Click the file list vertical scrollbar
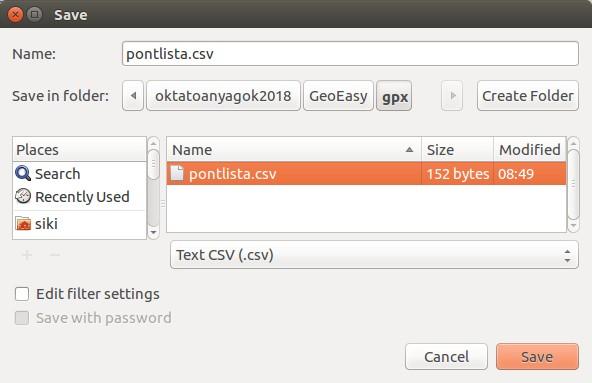This screenshot has height=383, width=592. click(x=573, y=184)
